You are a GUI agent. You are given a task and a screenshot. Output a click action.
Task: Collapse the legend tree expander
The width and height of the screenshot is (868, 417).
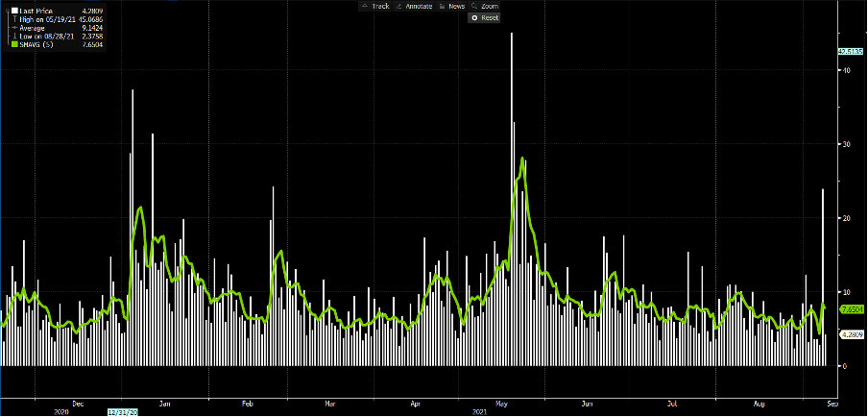click(x=7, y=11)
